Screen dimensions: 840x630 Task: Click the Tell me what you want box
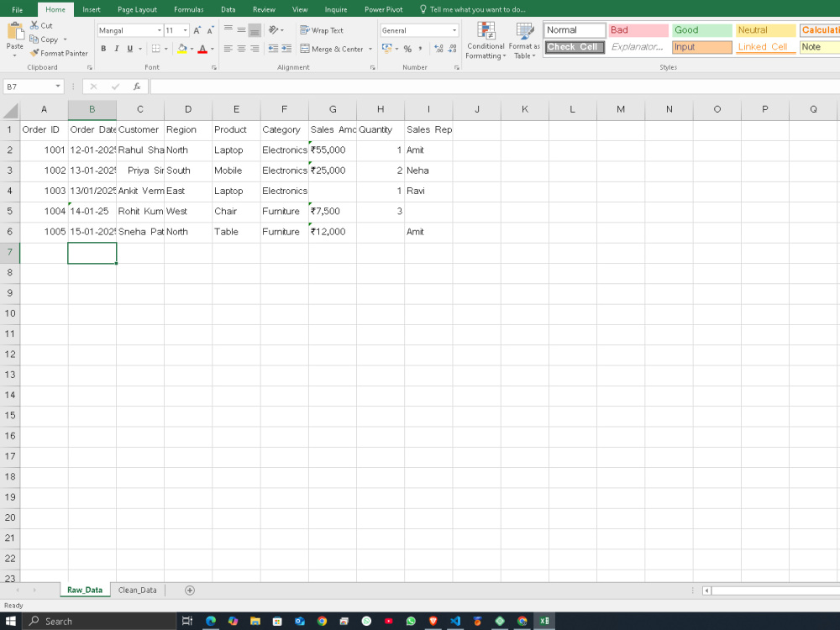473,9
